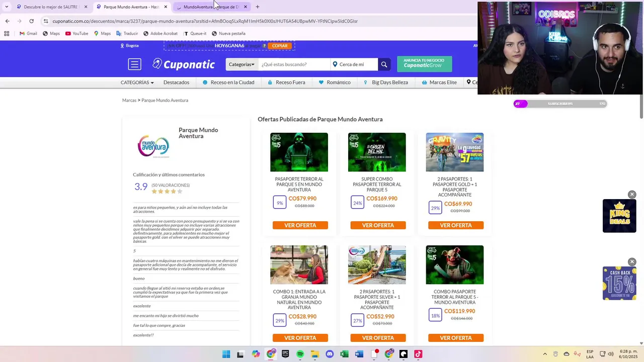This screenshot has height=362, width=644.
Task: Open the Queue-it bookmark
Action: tap(195, 34)
